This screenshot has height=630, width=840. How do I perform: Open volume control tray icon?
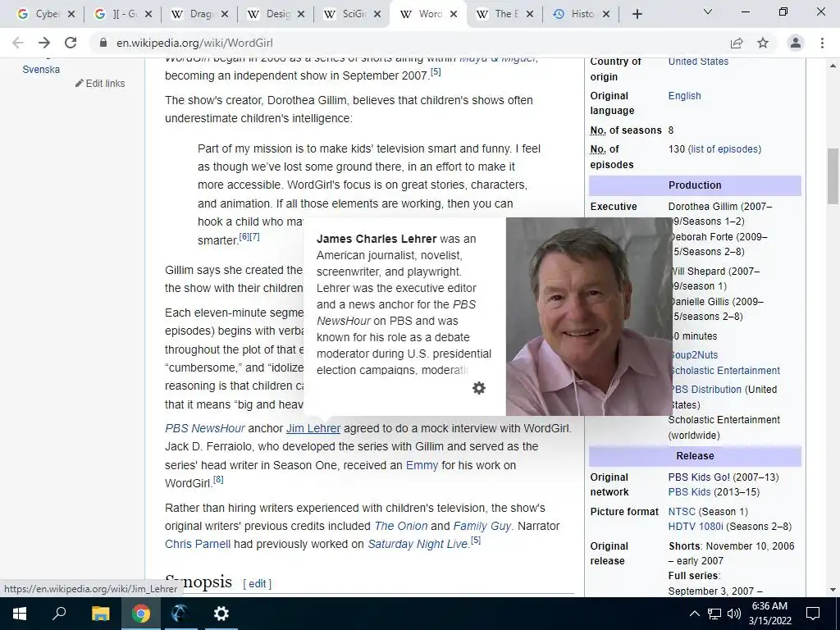734,614
